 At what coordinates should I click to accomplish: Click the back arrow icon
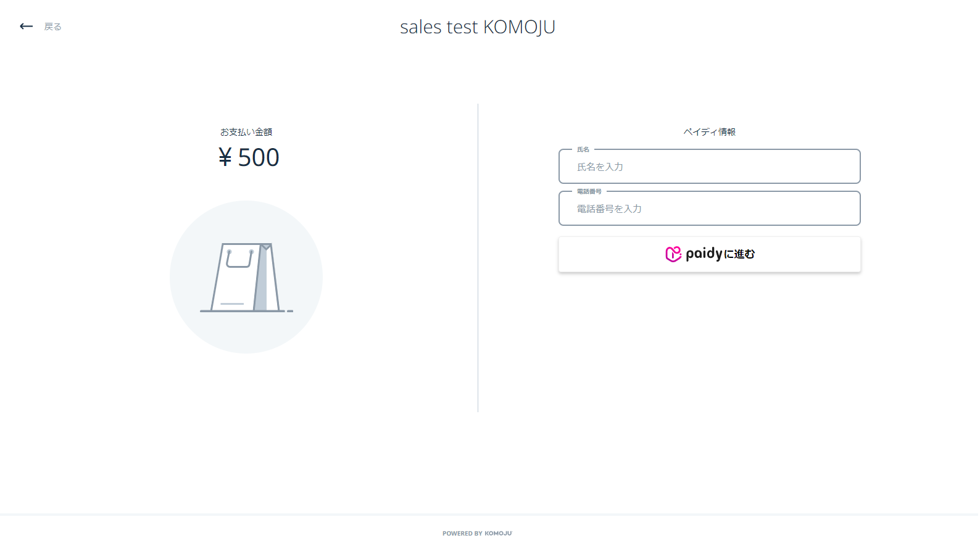pyautogui.click(x=26, y=27)
